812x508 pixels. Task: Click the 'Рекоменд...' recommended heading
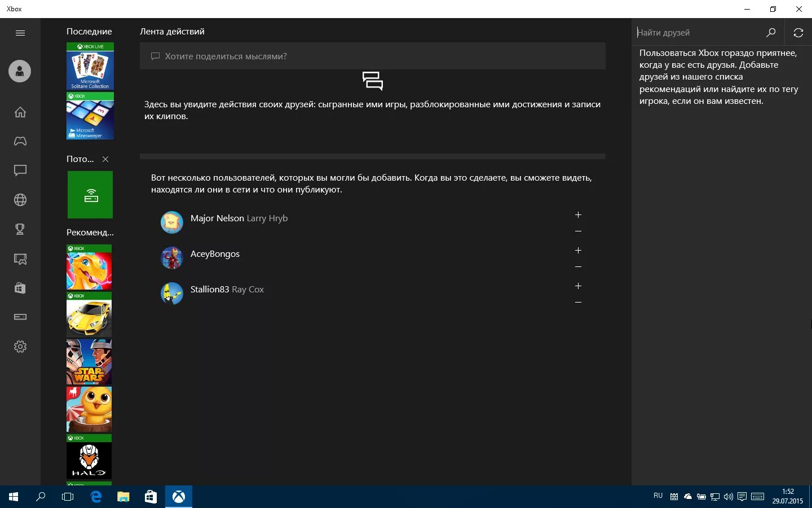tap(90, 233)
